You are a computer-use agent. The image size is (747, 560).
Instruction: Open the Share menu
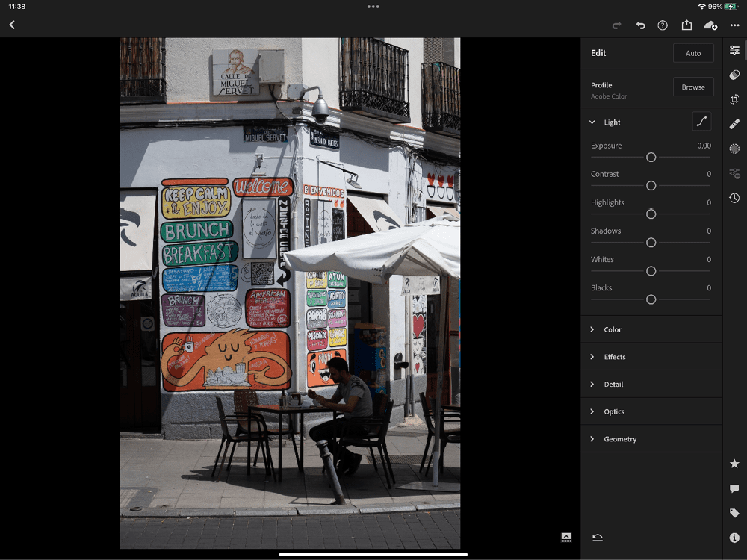click(x=686, y=25)
